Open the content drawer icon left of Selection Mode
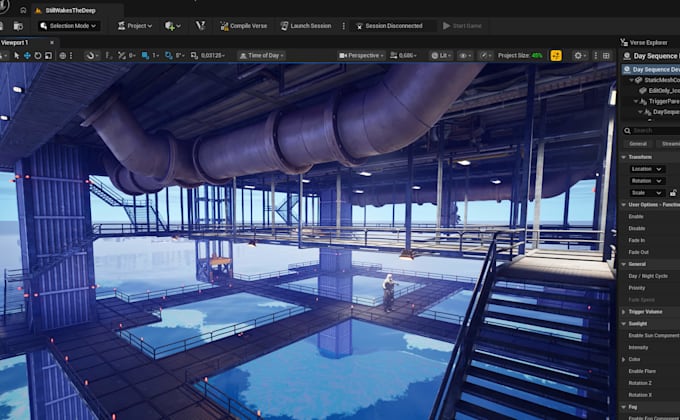Viewport: 680px width, 420px height. coord(18,26)
